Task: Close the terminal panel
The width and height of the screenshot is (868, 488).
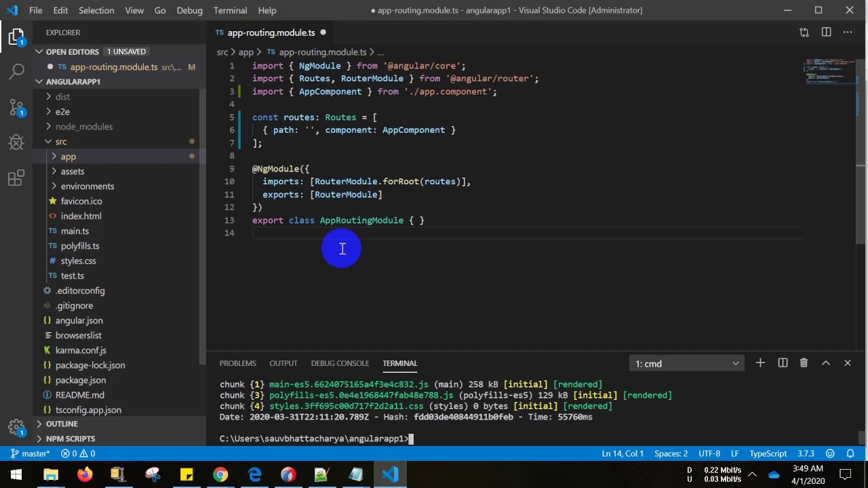Action: pos(848,363)
